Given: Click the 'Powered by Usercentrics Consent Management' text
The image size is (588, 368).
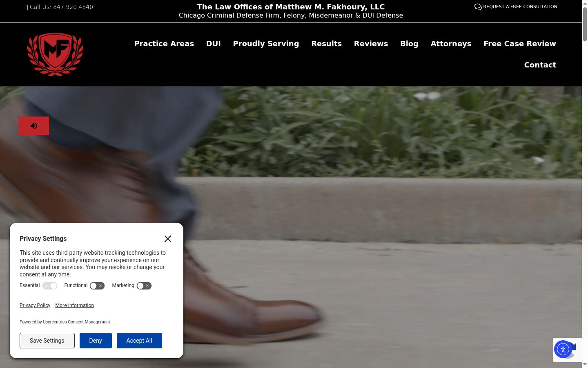Looking at the screenshot, I should [x=65, y=322].
